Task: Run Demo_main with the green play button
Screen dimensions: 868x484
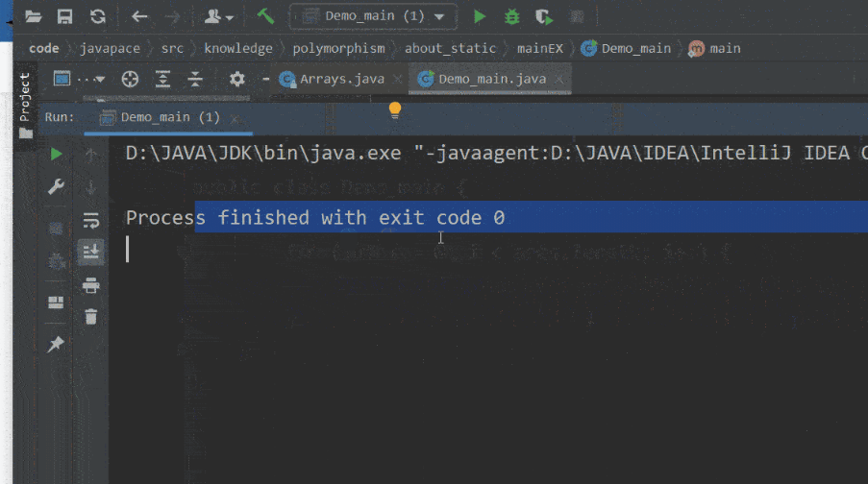Action: [480, 16]
